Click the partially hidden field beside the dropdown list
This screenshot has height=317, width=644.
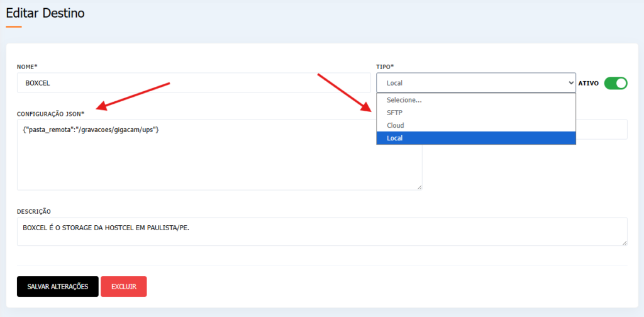point(602,130)
